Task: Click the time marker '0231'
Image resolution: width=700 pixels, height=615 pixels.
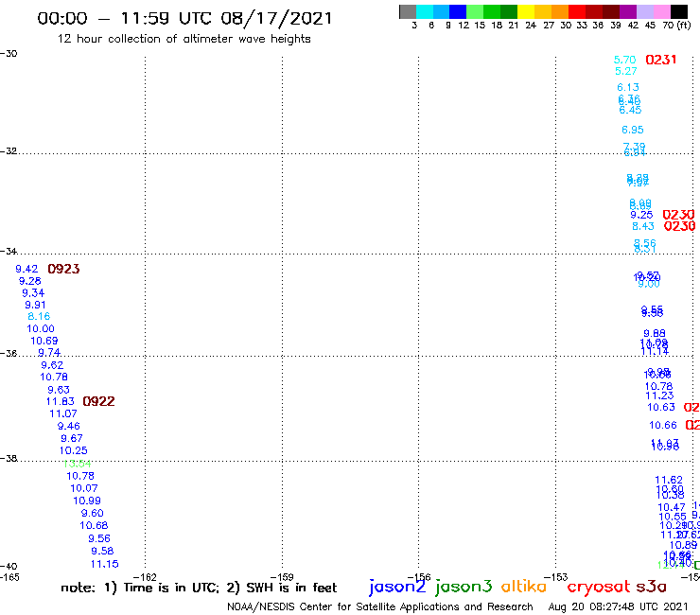Action: (x=660, y=60)
